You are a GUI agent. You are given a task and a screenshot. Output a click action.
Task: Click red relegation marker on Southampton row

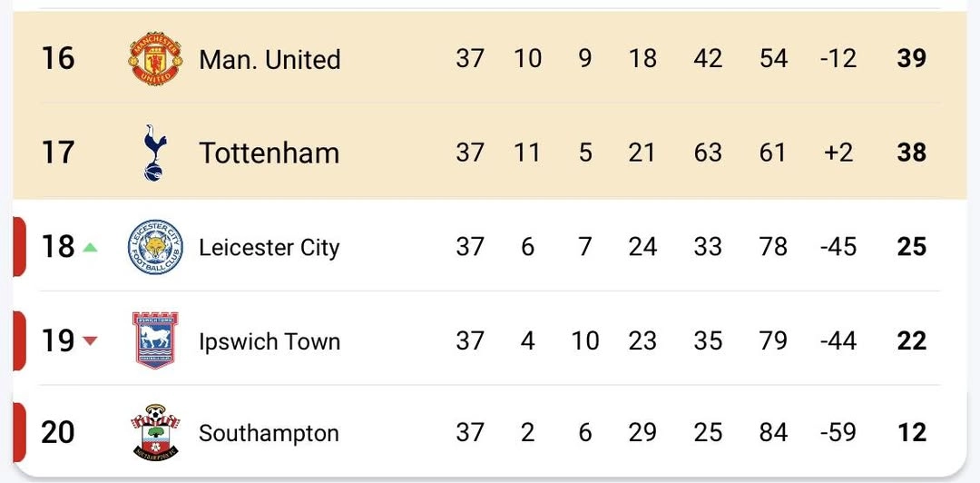[x=19, y=432]
